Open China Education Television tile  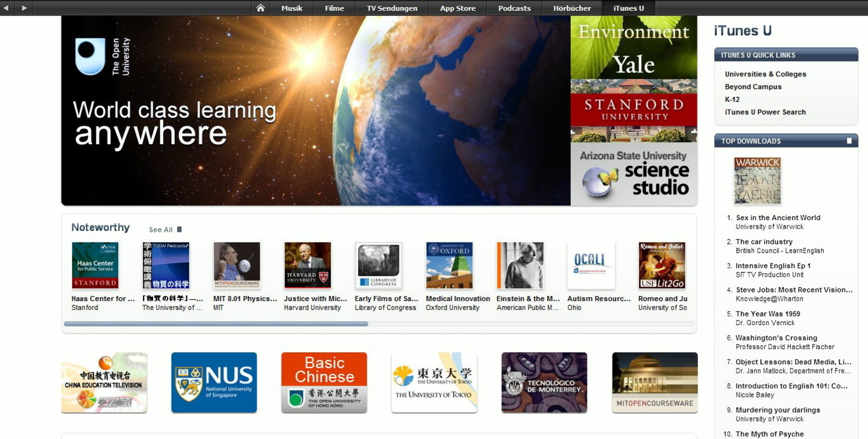coord(104,383)
